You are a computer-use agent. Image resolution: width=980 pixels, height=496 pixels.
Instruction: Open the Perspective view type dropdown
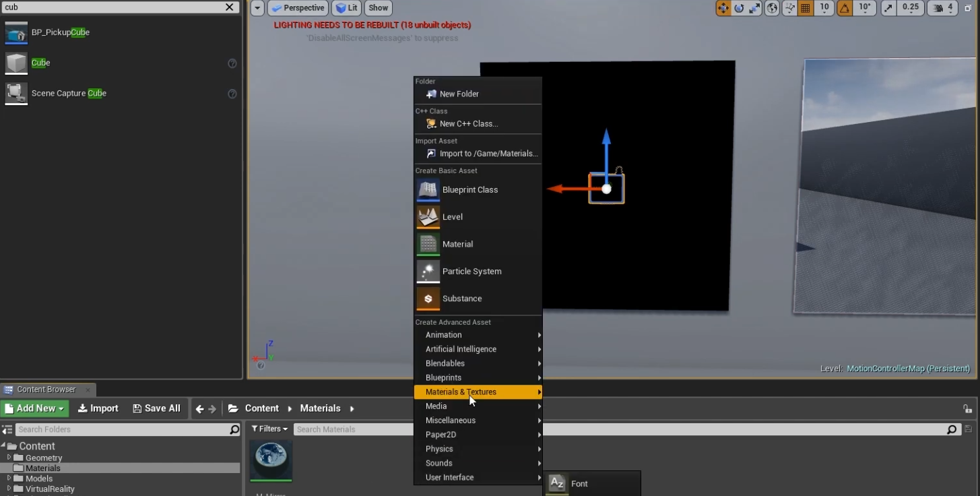[298, 8]
